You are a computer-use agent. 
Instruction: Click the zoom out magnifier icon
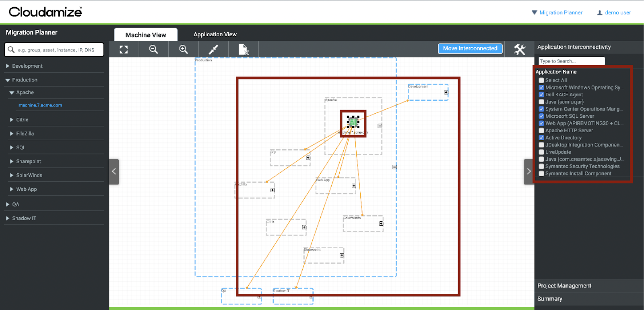point(153,49)
